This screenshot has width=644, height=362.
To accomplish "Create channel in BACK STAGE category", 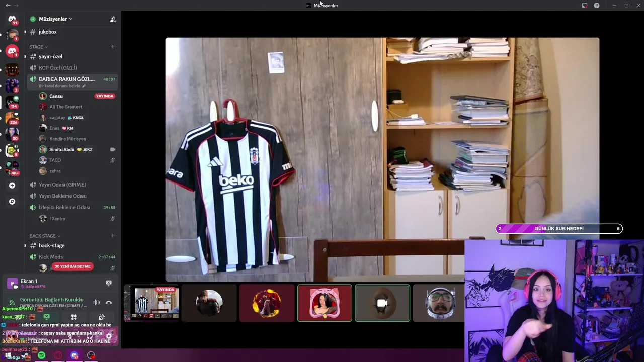I will coord(113,236).
